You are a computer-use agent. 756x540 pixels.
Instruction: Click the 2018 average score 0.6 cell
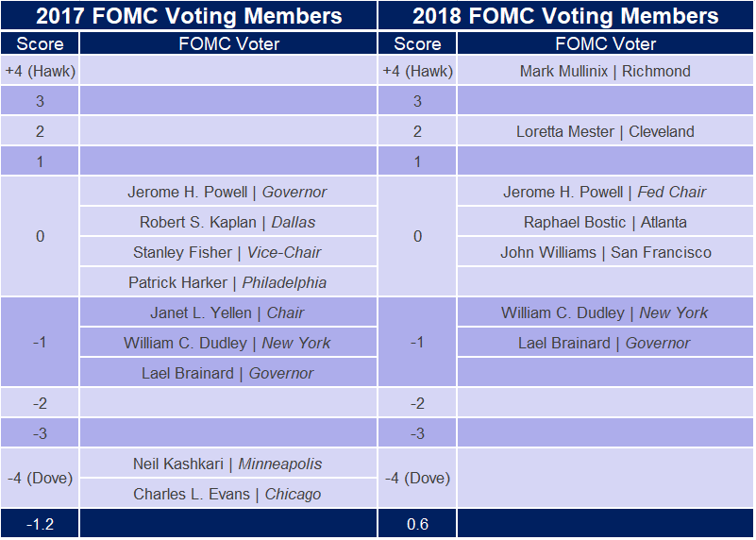click(x=417, y=524)
